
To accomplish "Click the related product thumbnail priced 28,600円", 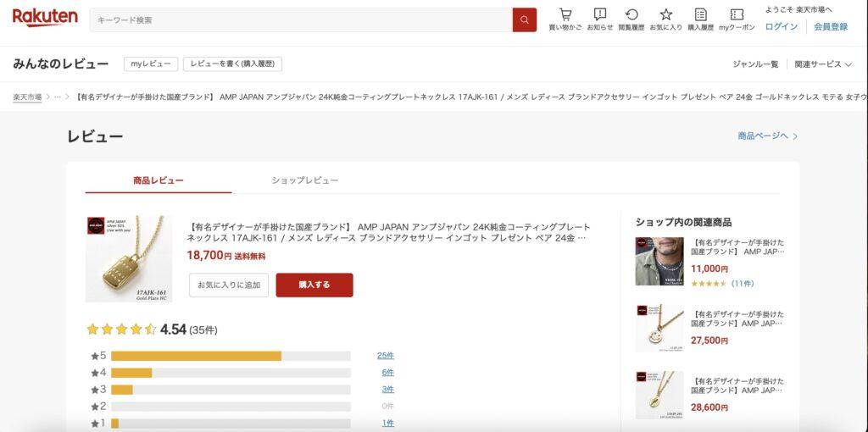I will [659, 395].
